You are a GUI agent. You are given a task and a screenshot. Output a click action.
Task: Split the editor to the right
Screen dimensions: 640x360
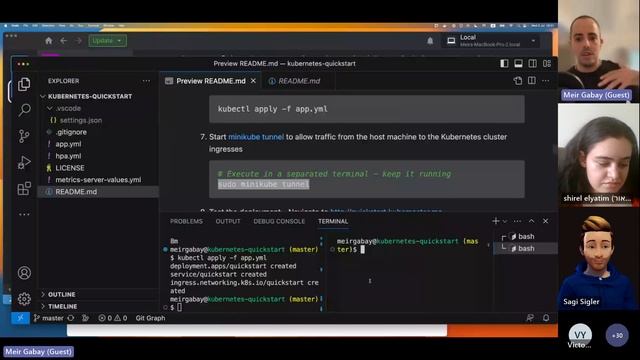click(532, 81)
